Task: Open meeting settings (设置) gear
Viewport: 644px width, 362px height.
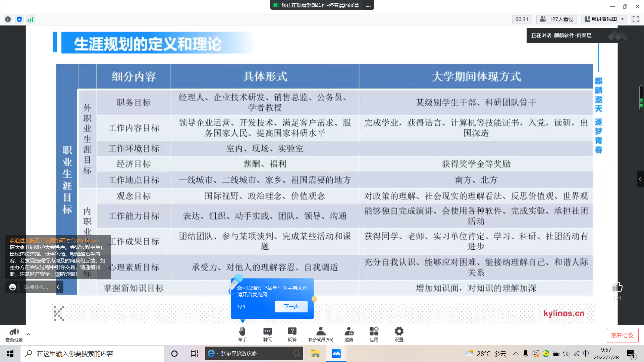Action: tap(399, 332)
